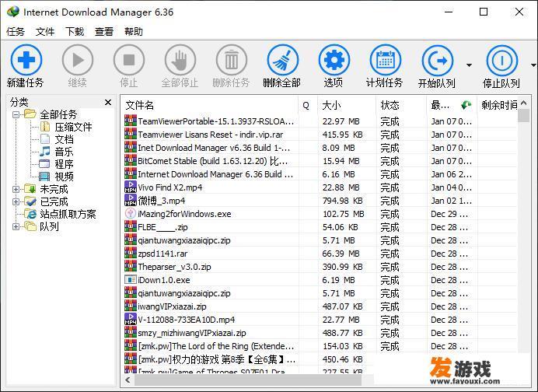Click size cell 102.75 MB
The width and height of the screenshot is (538, 392).
(x=344, y=214)
